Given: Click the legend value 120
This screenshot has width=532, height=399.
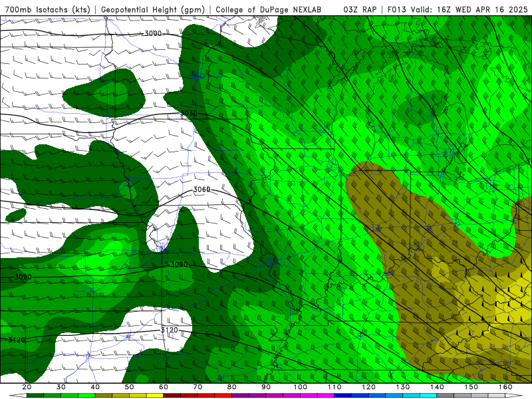Looking at the screenshot, I should [x=368, y=387].
